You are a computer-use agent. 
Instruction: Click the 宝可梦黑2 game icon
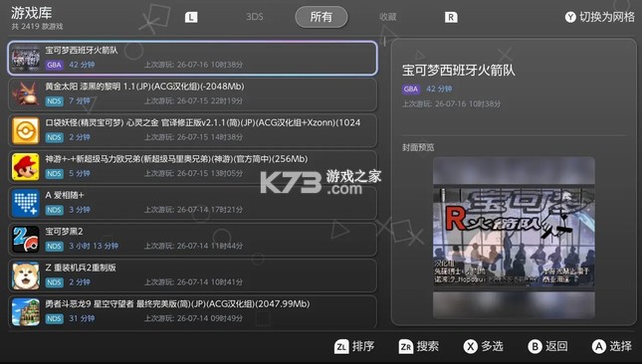[26, 240]
